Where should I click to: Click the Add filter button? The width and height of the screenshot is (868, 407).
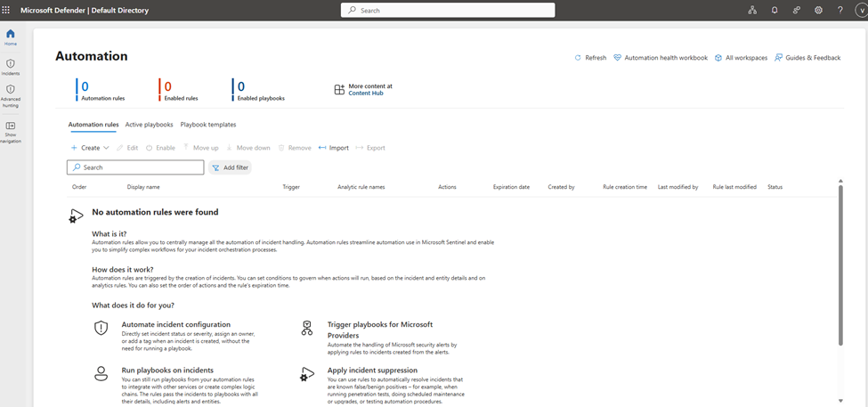pos(231,167)
